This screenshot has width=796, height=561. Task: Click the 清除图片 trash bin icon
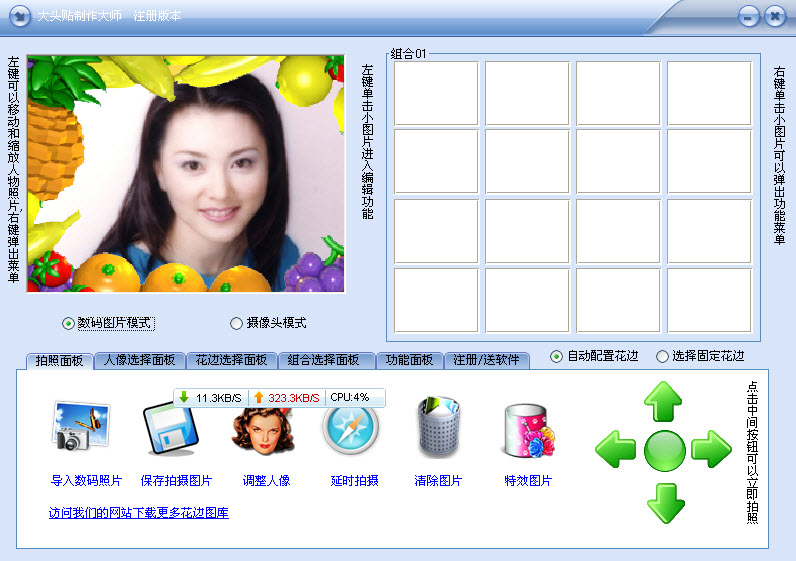[438, 429]
